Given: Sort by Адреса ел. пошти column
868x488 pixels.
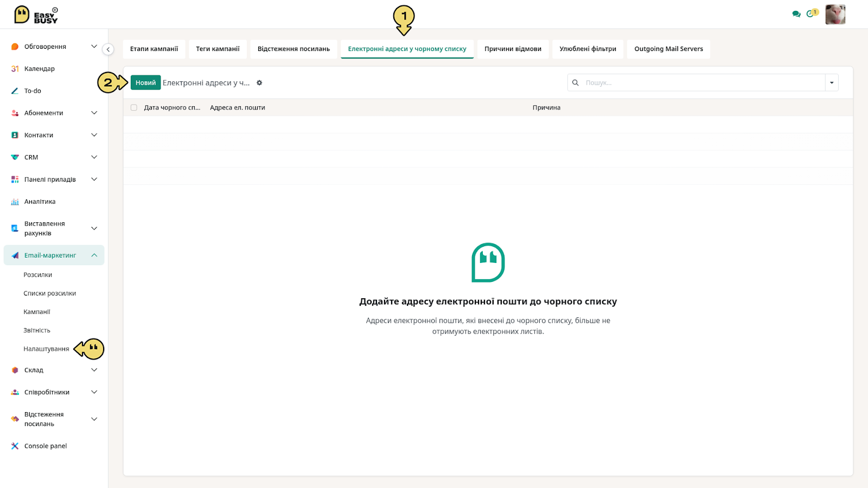Looking at the screenshot, I should (238, 108).
